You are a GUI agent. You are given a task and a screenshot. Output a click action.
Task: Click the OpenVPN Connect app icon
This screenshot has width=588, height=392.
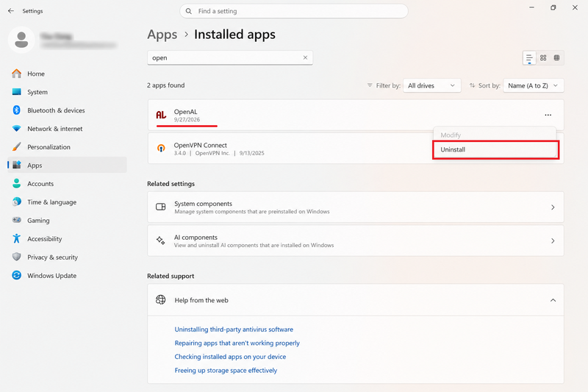pos(161,148)
